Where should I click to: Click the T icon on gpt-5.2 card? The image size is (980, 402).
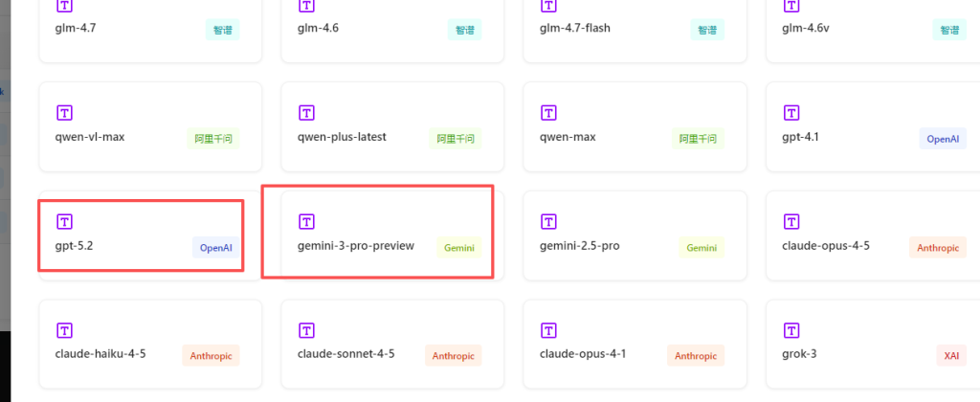(65, 222)
